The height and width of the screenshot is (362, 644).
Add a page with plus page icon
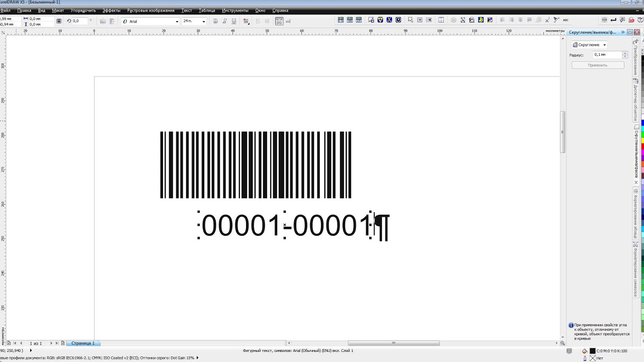(63, 343)
